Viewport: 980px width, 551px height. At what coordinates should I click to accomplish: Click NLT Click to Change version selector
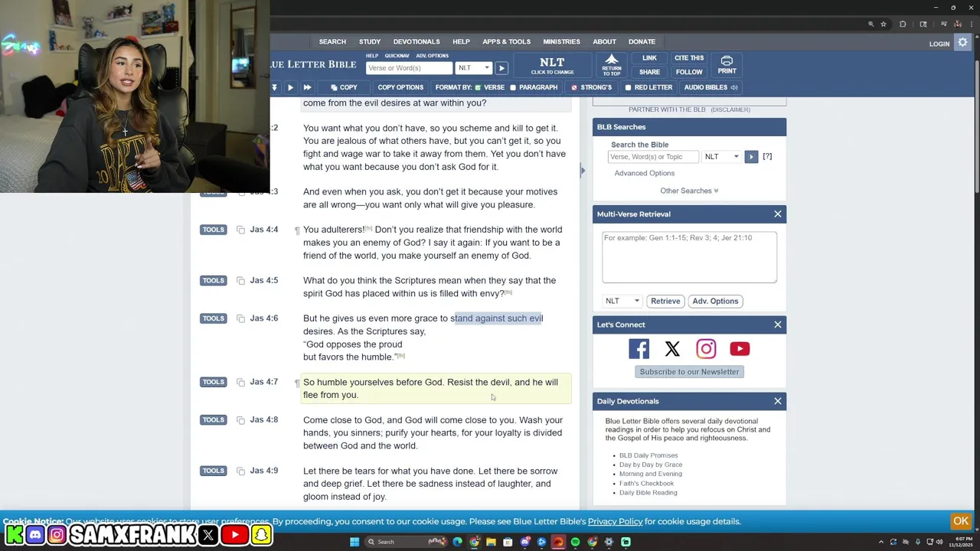point(552,65)
